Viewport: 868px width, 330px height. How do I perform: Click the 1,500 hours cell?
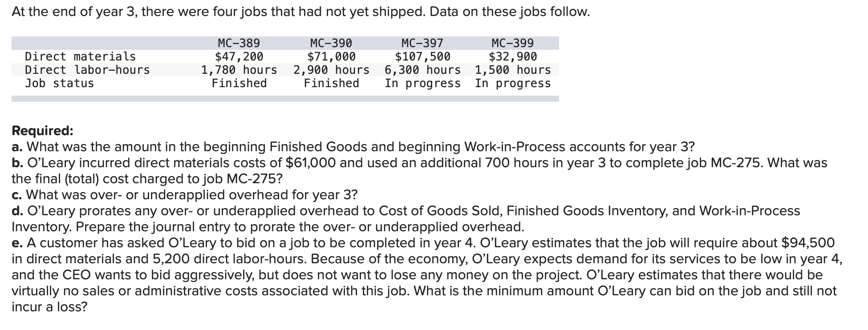click(513, 70)
